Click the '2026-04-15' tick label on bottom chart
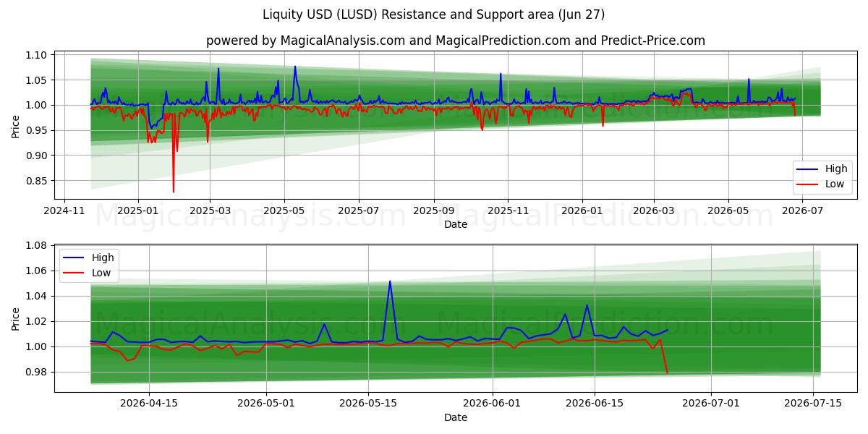 point(149,403)
